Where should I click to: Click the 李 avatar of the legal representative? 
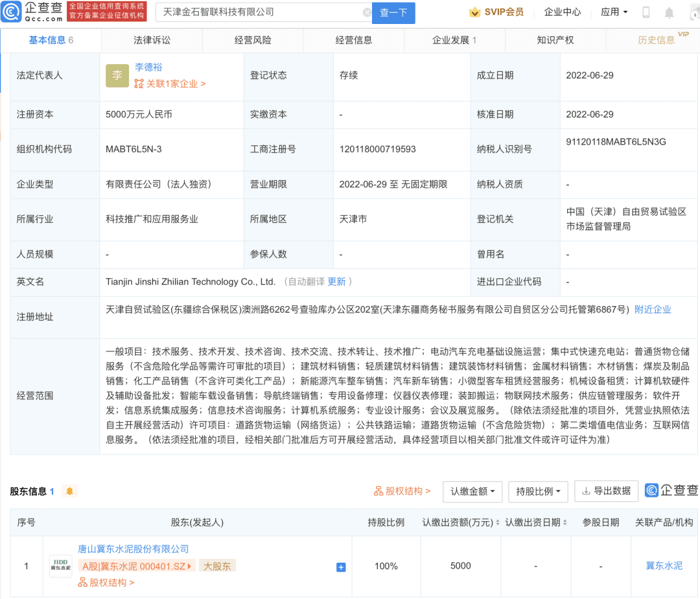(117, 75)
